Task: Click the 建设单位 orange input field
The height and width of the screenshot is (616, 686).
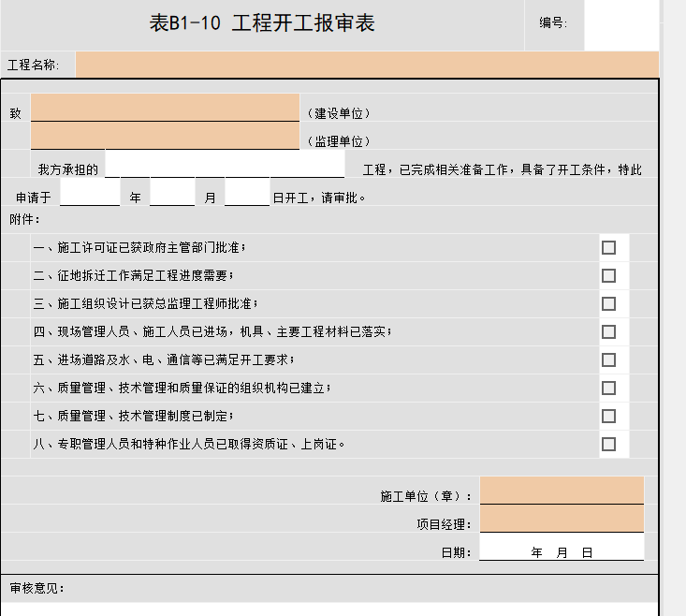Action: click(x=165, y=108)
